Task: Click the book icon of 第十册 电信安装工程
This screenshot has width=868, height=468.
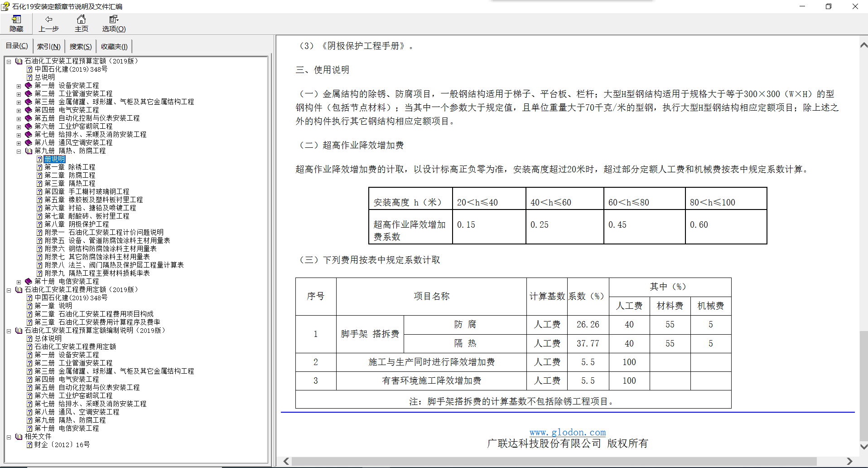Action: pos(29,281)
